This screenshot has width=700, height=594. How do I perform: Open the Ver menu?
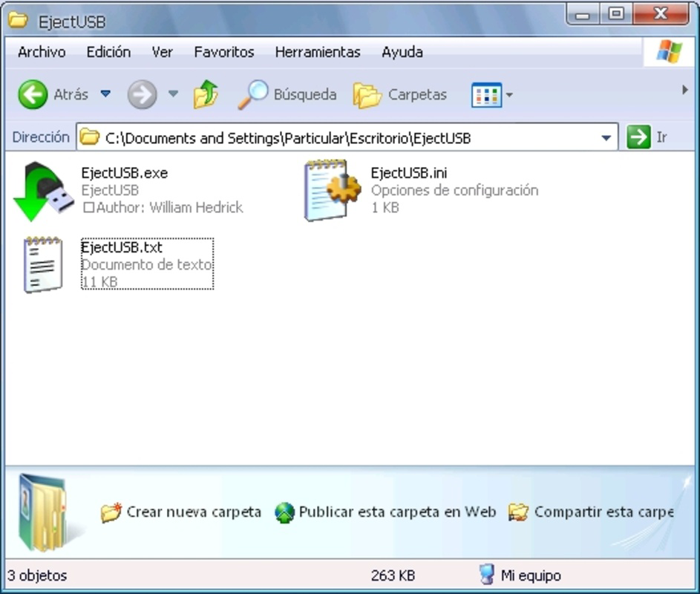[x=162, y=52]
